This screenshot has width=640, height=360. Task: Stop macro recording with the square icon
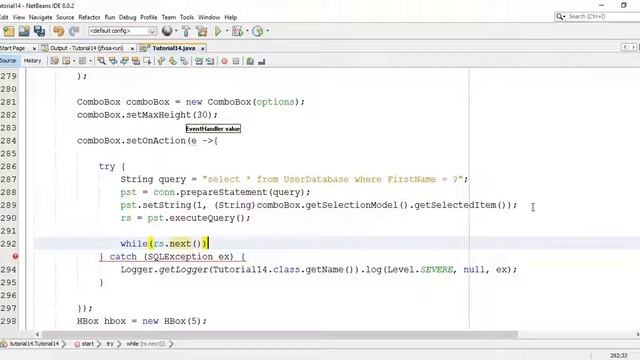point(236,61)
